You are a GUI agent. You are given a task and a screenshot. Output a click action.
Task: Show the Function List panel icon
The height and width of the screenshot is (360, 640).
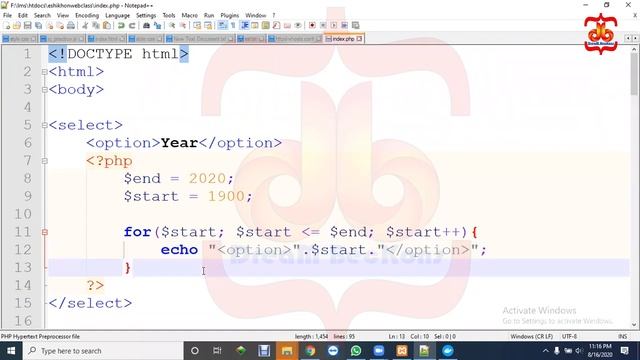(x=276, y=25)
